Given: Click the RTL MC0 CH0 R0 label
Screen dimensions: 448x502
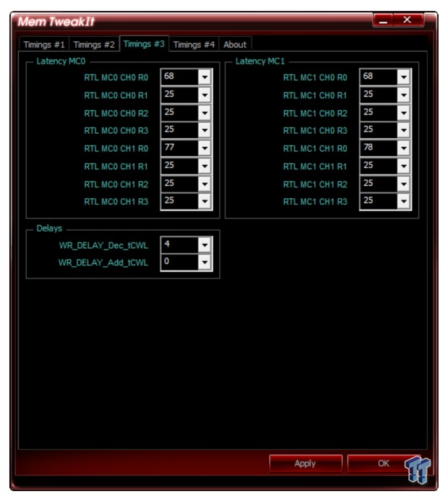Looking at the screenshot, I should click(x=116, y=77).
